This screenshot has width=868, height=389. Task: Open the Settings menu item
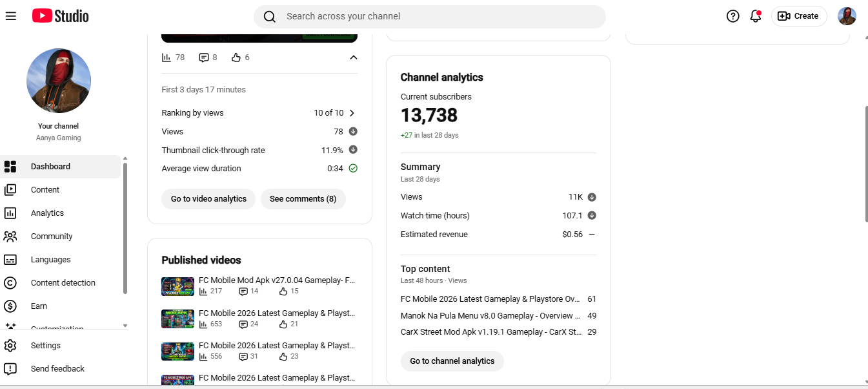pos(61,346)
